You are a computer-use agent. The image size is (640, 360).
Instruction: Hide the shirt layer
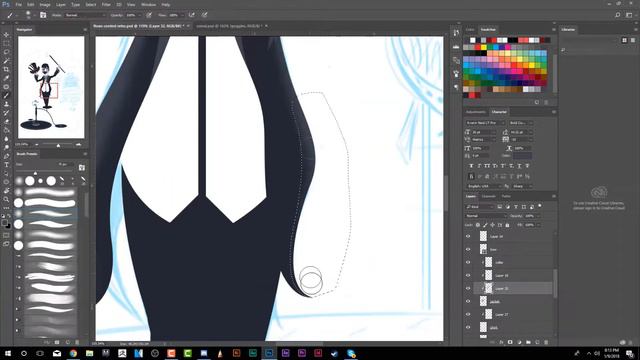click(x=468, y=327)
